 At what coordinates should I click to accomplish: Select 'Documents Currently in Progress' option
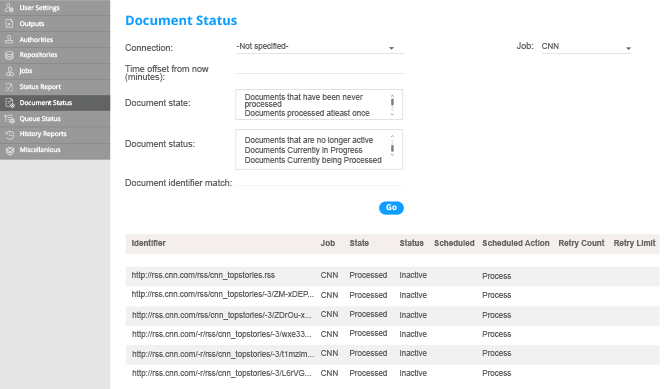pyautogui.click(x=303, y=150)
